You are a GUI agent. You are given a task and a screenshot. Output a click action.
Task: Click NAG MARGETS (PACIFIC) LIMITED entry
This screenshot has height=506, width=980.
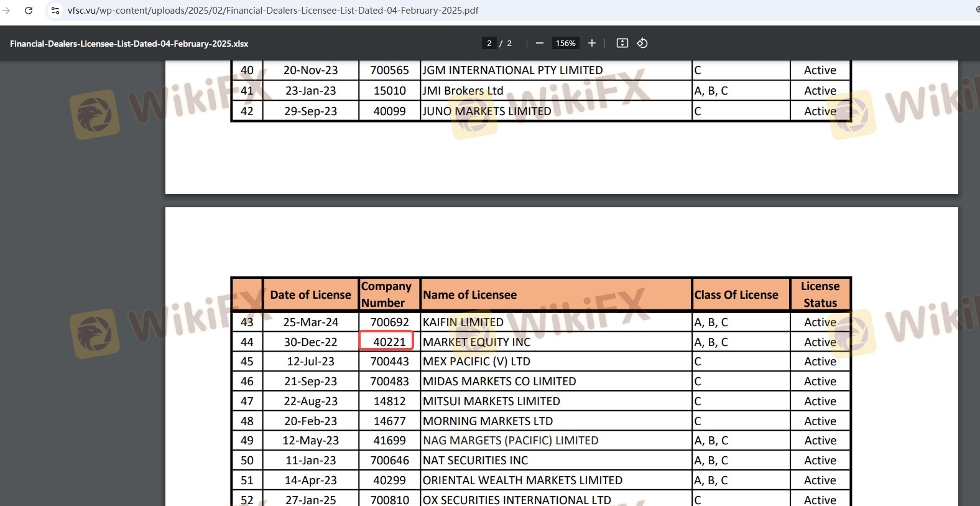click(x=511, y=441)
